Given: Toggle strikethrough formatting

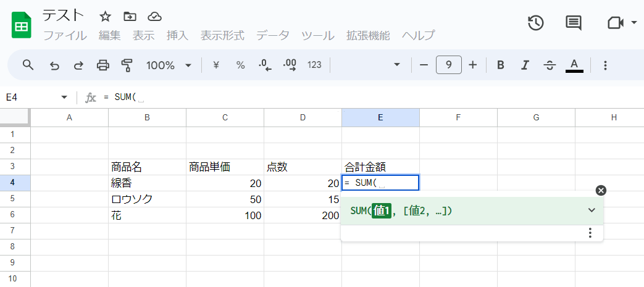Looking at the screenshot, I should (549, 65).
